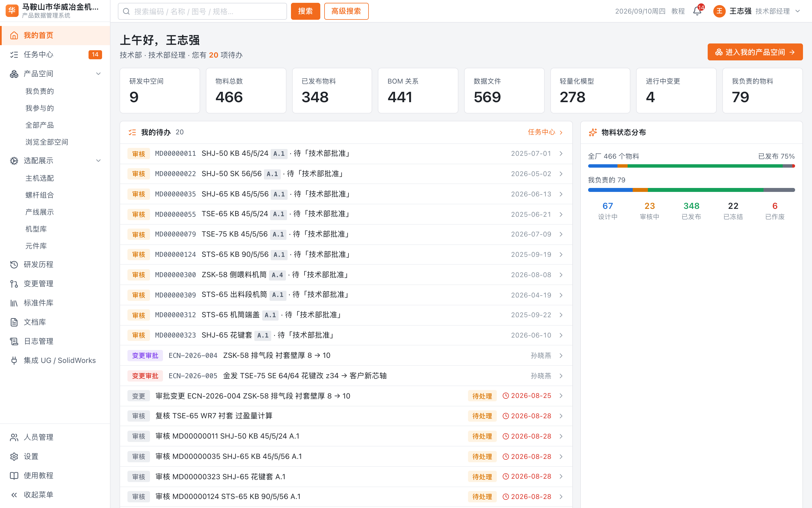Click the 研发历程 history icon

click(x=14, y=264)
